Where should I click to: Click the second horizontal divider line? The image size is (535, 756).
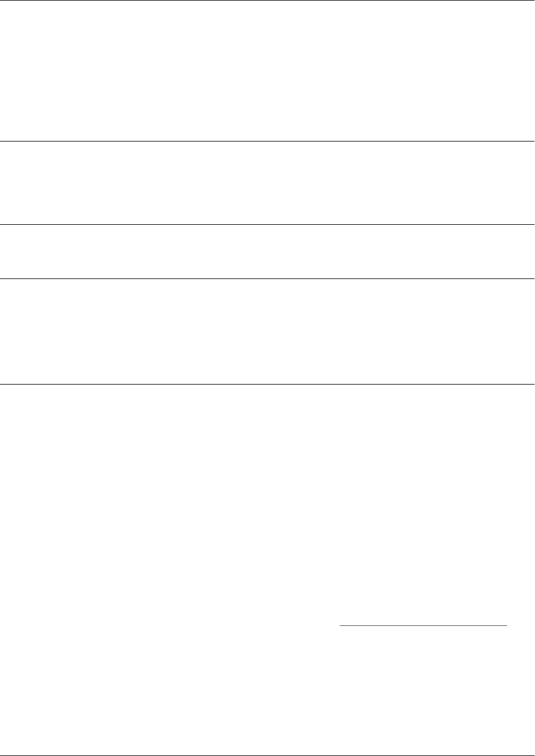coord(267,141)
